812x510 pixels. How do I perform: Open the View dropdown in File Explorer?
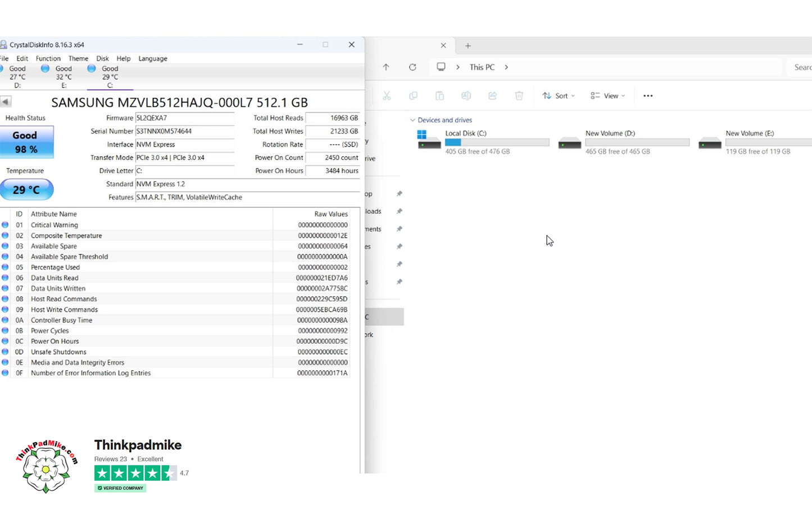(607, 95)
